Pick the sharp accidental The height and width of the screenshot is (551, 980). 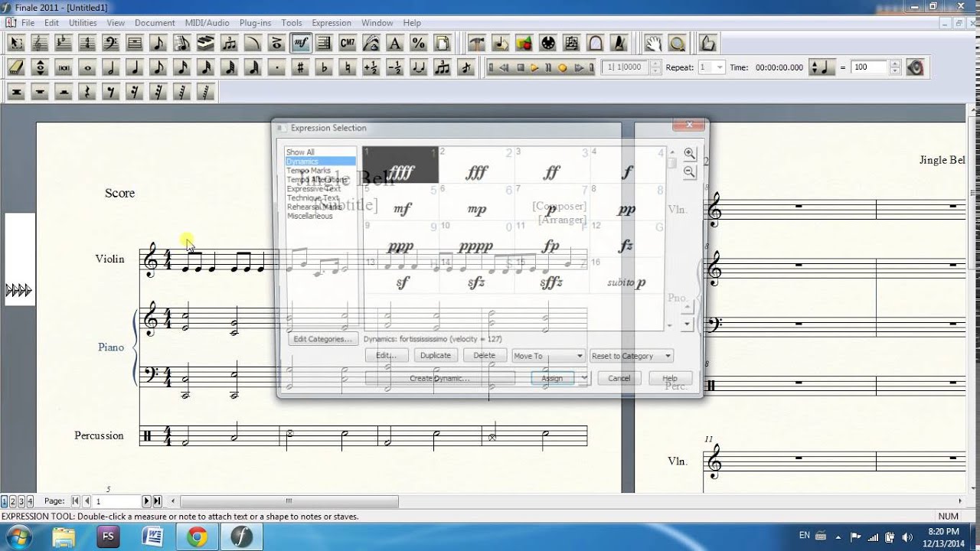pos(301,67)
